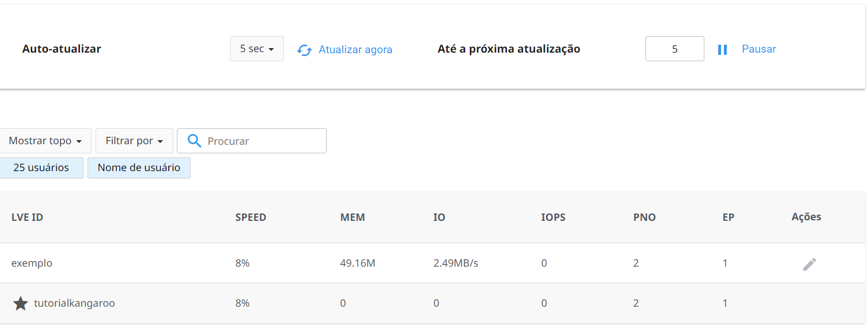The height and width of the screenshot is (329, 868).
Task: Select the 25 usuários tag
Action: (x=41, y=168)
